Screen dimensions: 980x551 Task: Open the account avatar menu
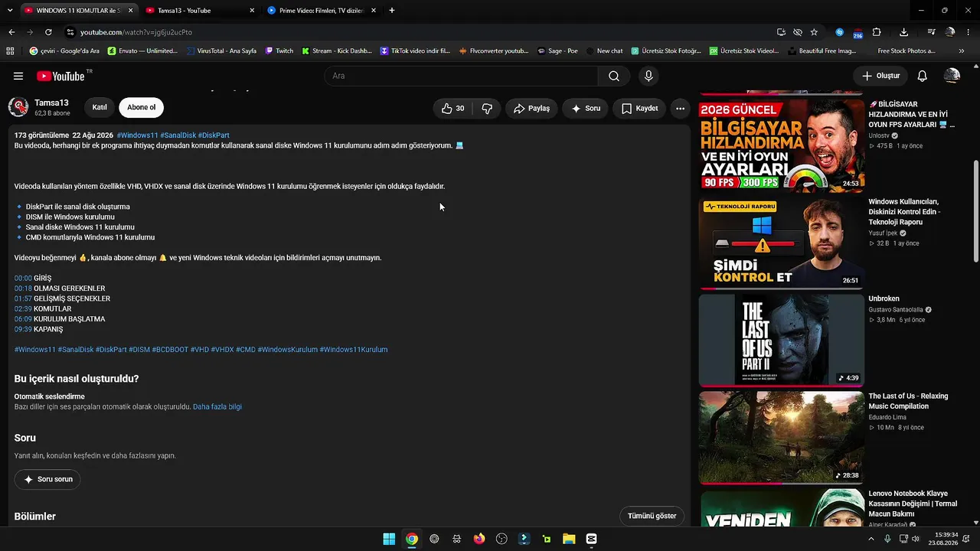952,76
